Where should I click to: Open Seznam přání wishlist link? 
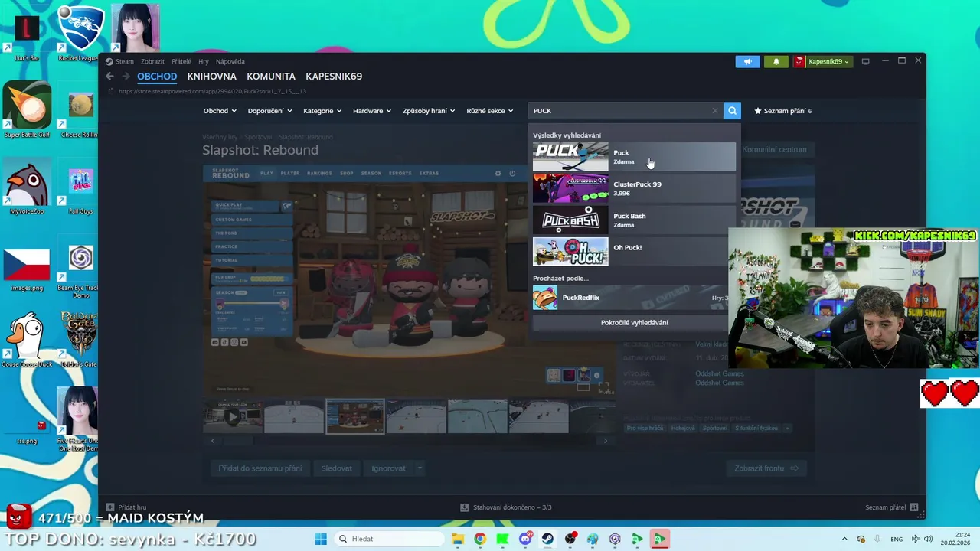coord(782,111)
